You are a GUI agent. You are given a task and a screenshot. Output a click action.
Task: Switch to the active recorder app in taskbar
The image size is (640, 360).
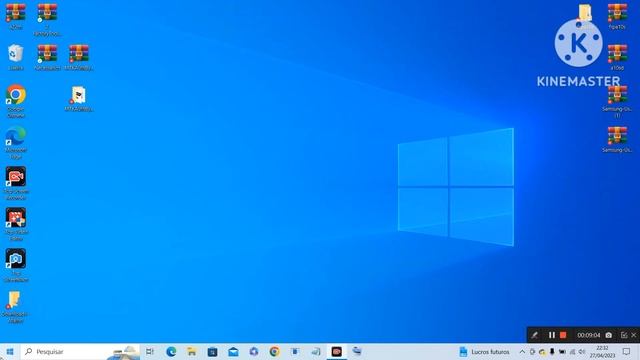pyautogui.click(x=336, y=351)
